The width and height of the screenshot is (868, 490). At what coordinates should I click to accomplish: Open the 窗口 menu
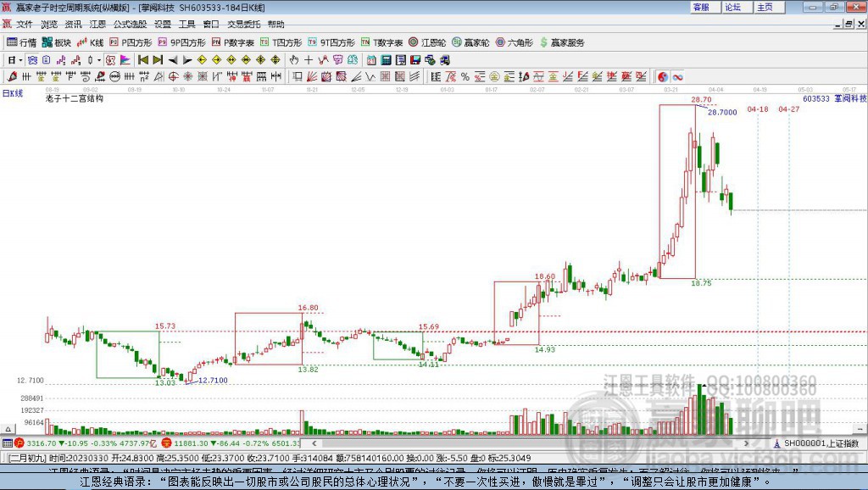(x=211, y=25)
